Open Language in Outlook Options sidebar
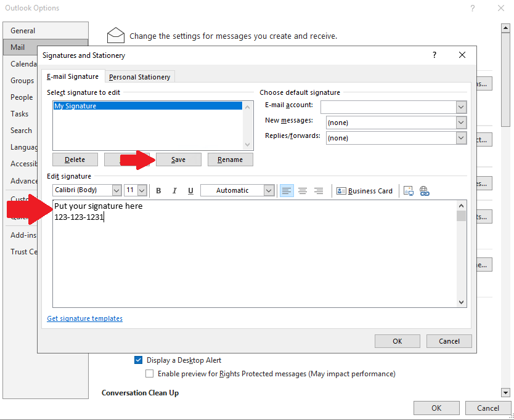Viewport: 514px width, 420px height. click(x=20, y=147)
